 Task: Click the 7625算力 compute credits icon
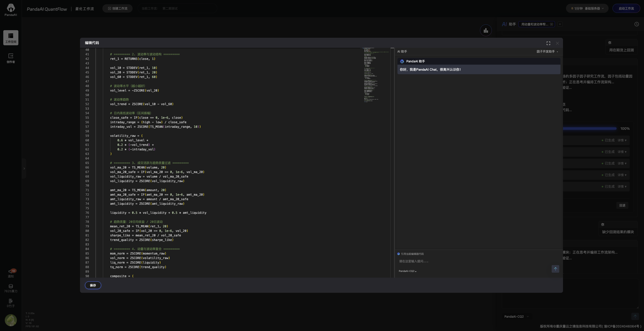click(11, 286)
